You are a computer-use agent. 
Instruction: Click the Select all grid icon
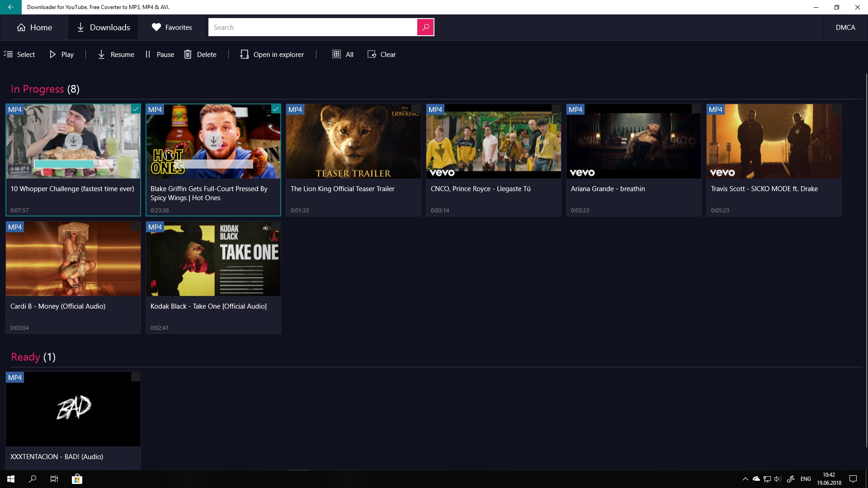pos(336,54)
